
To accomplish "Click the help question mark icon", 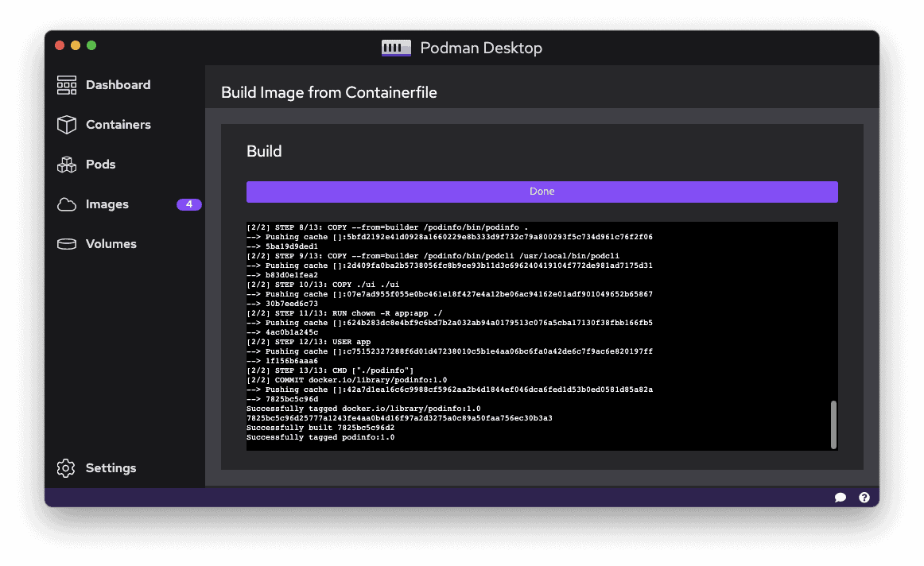I will [864, 498].
